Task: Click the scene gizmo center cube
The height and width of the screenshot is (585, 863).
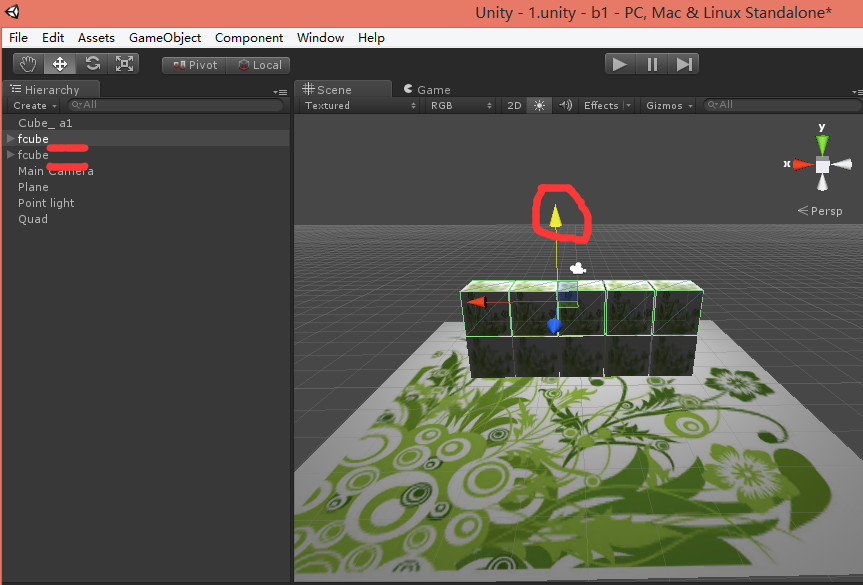Action: [822, 165]
